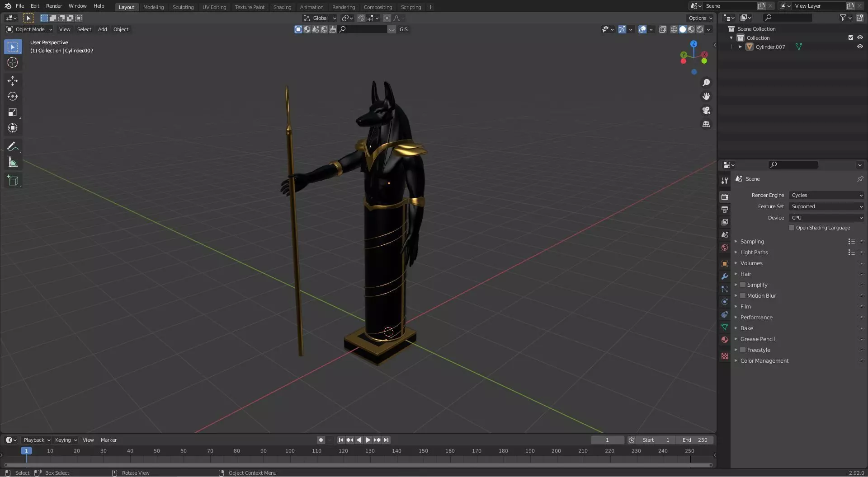Open the Render Engine dropdown

pos(826,196)
